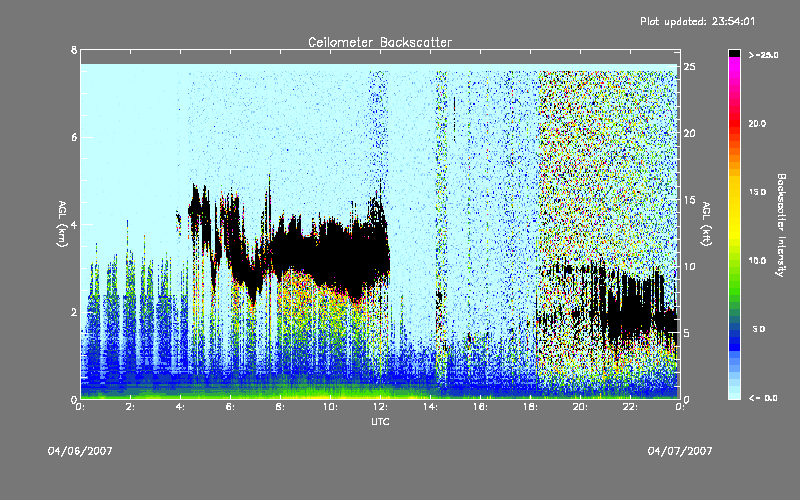Click the end date "04/07/2007"

click(680, 451)
